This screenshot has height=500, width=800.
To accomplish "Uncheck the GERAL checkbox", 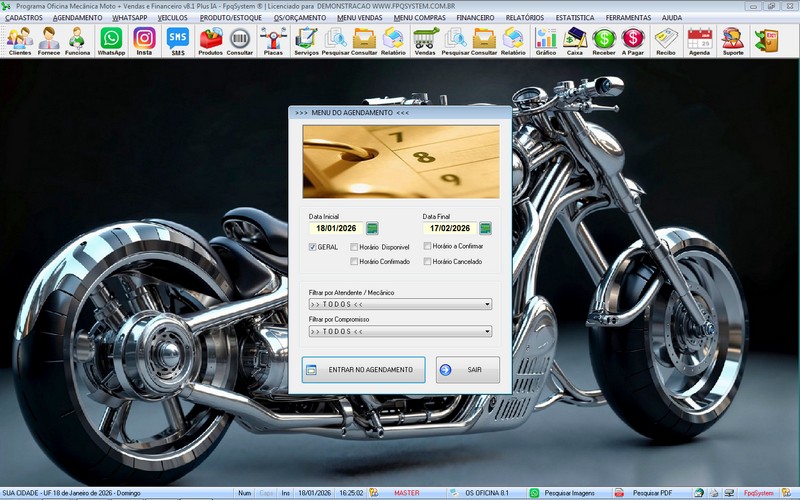I will 312,247.
